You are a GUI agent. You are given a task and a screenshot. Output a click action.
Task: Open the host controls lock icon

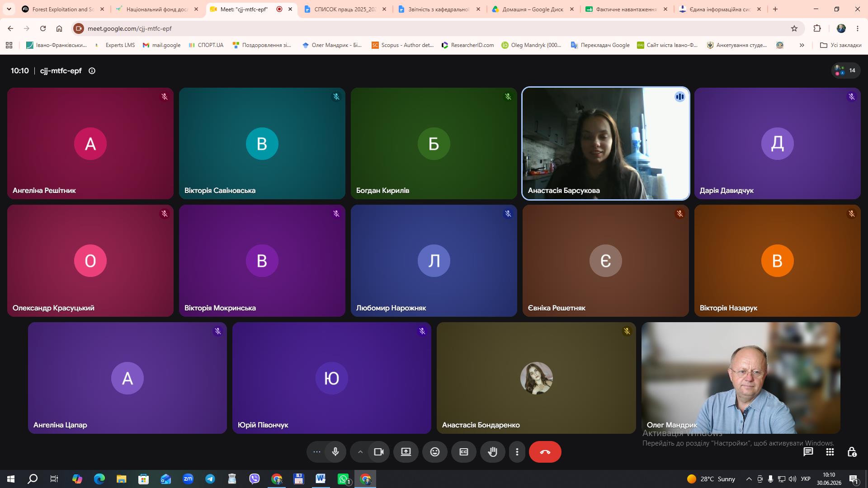click(852, 452)
